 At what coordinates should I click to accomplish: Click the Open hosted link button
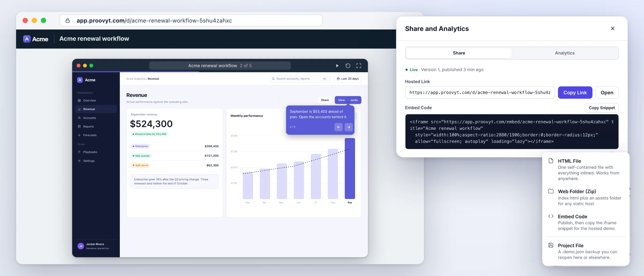click(607, 93)
